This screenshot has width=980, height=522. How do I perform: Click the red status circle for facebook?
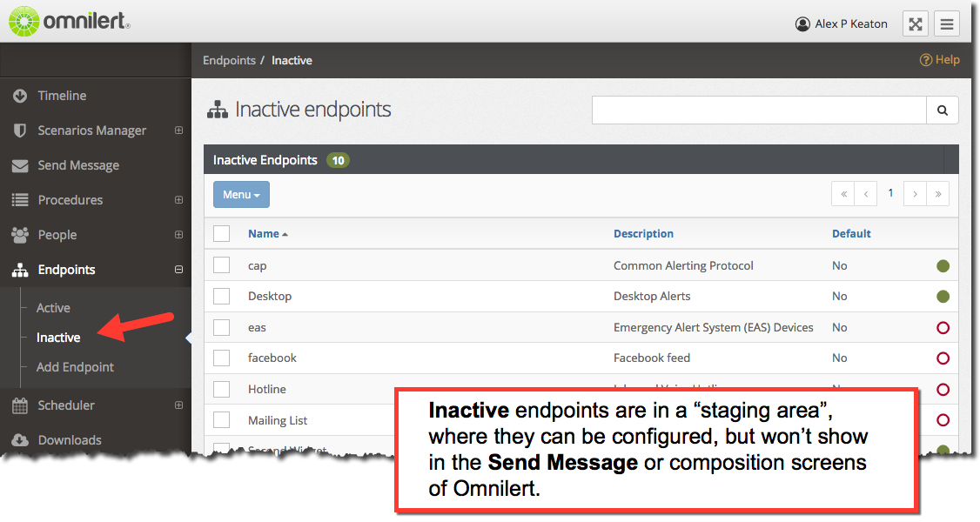pyautogui.click(x=943, y=358)
